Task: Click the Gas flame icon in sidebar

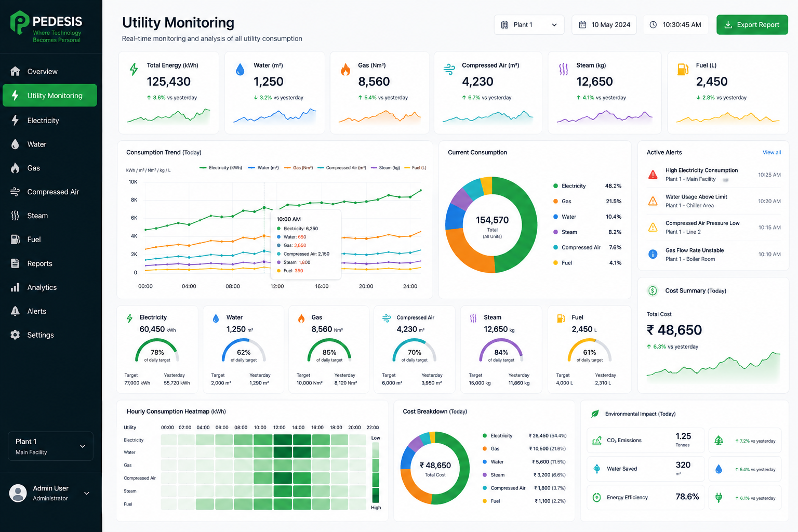Action: point(15,168)
